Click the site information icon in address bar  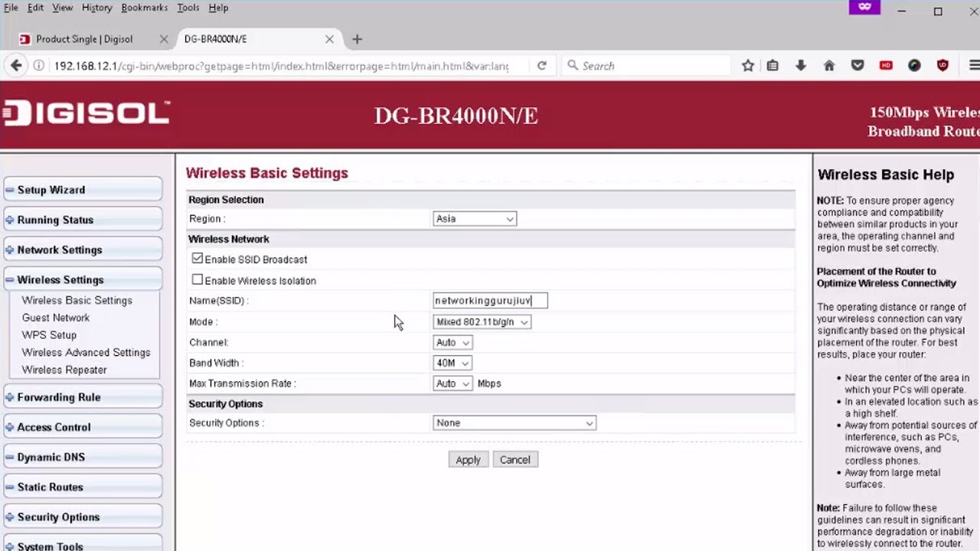click(x=38, y=66)
